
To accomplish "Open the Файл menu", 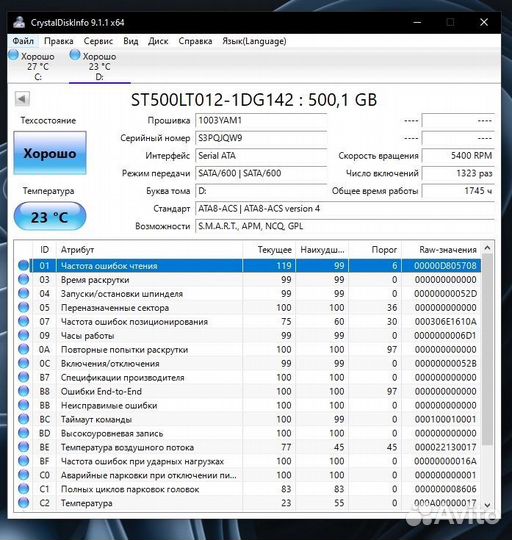I will (23, 41).
